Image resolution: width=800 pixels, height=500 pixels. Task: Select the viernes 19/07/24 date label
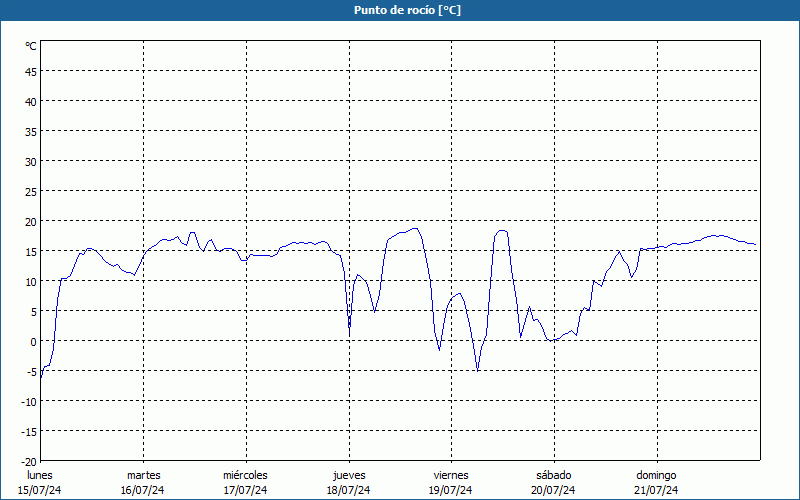[x=450, y=482]
